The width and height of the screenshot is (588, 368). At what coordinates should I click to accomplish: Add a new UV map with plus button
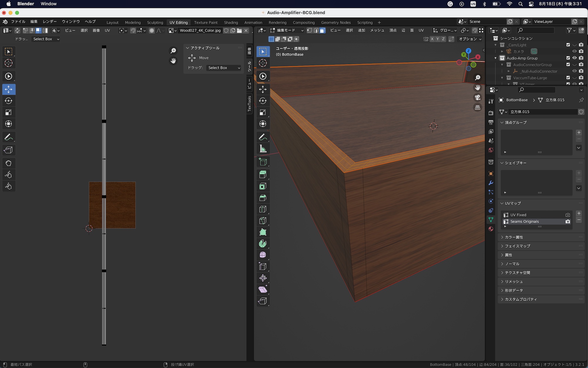click(579, 213)
